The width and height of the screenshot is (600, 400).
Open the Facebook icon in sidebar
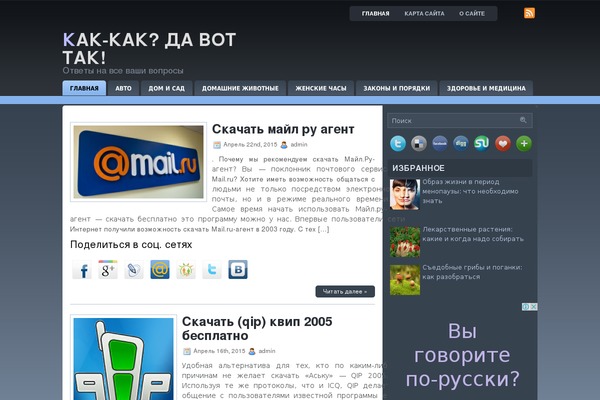[x=440, y=144]
